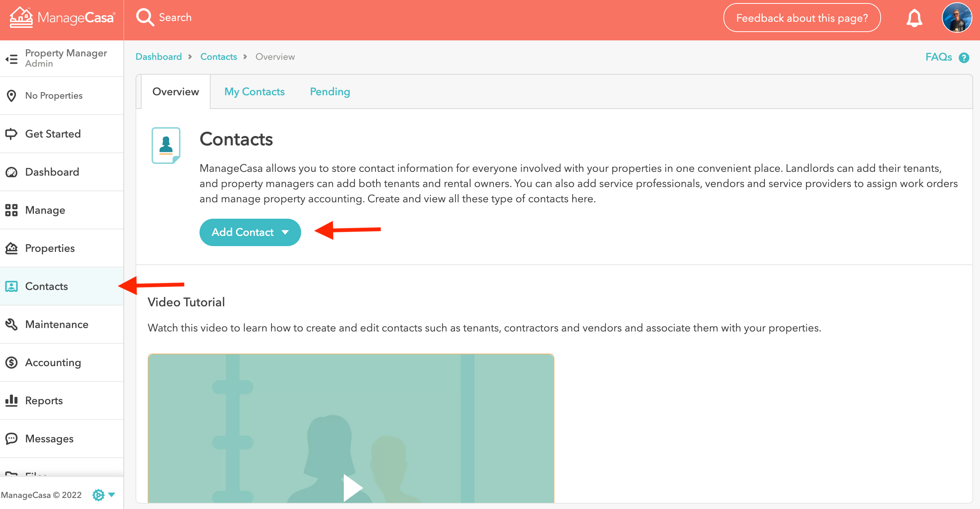This screenshot has width=980, height=509.
Task: Open the user profile avatar
Action: pyautogui.click(x=957, y=18)
